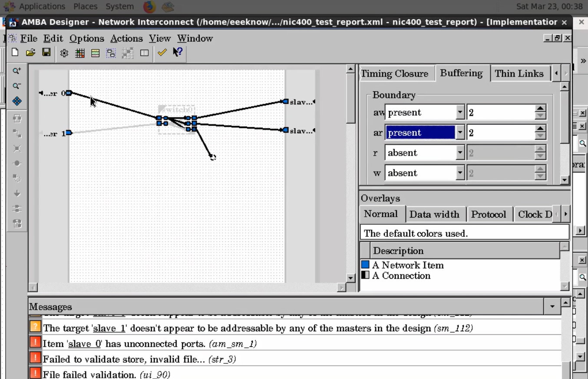Decrease the aw depth spinner value
This screenshot has height=379, width=588.
(x=540, y=116)
